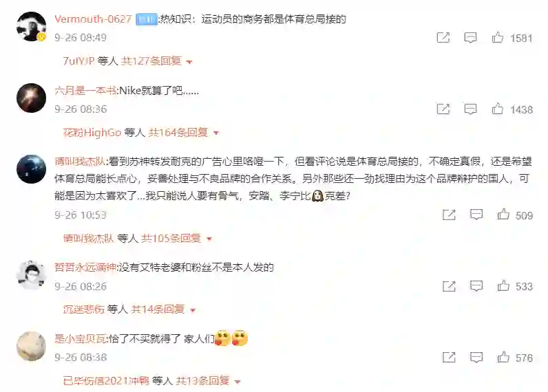Like the Vermouth-0627 comment with 1581 likes
The width and height of the screenshot is (548, 392).
pos(497,37)
